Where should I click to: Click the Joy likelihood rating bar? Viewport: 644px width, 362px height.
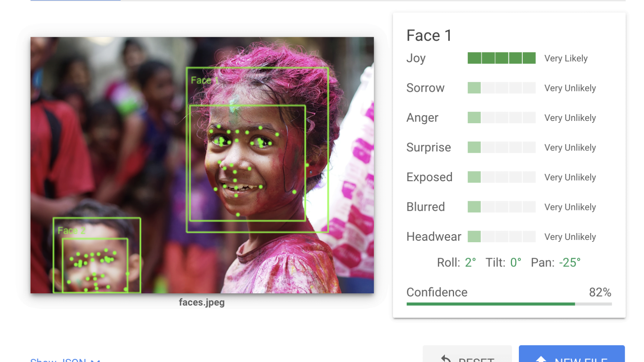coord(501,58)
